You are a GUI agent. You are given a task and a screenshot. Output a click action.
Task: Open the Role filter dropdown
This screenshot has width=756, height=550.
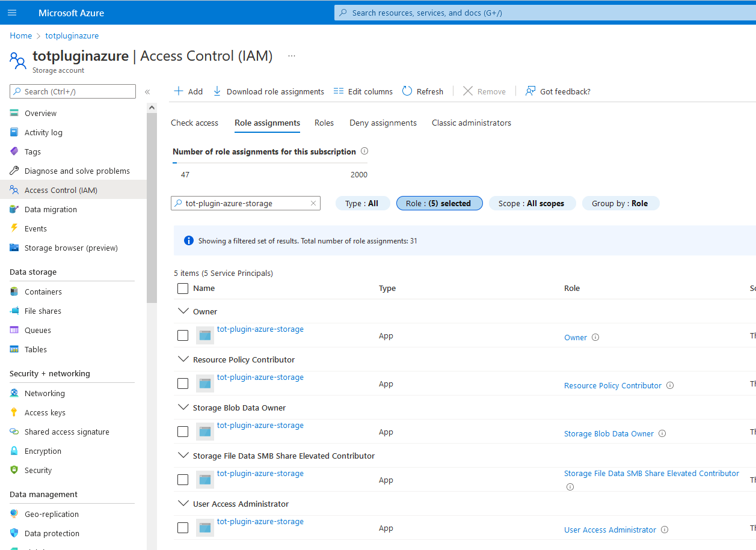coord(439,203)
